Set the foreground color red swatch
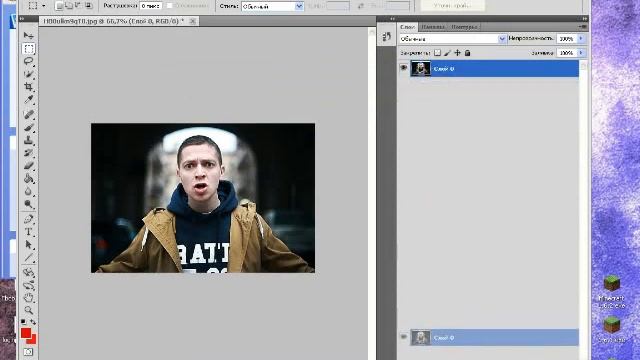The width and height of the screenshot is (640, 360). click(x=26, y=333)
